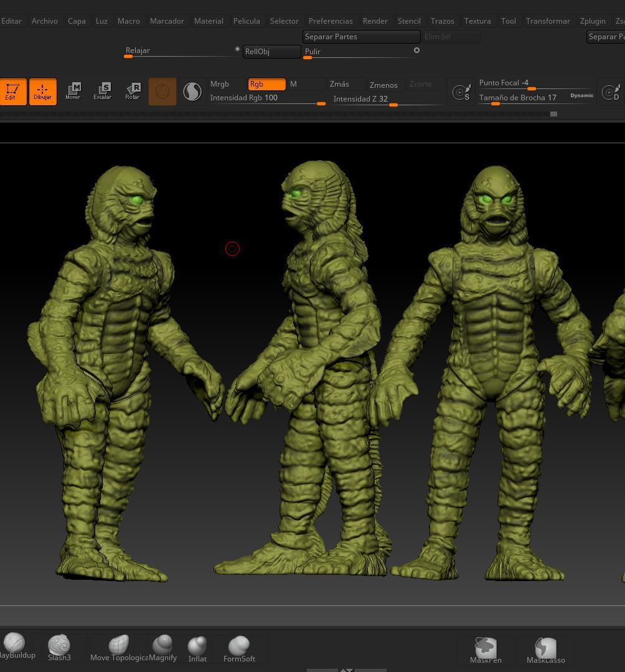Enable Mrgb painting mode
625x672 pixels.
220,83
